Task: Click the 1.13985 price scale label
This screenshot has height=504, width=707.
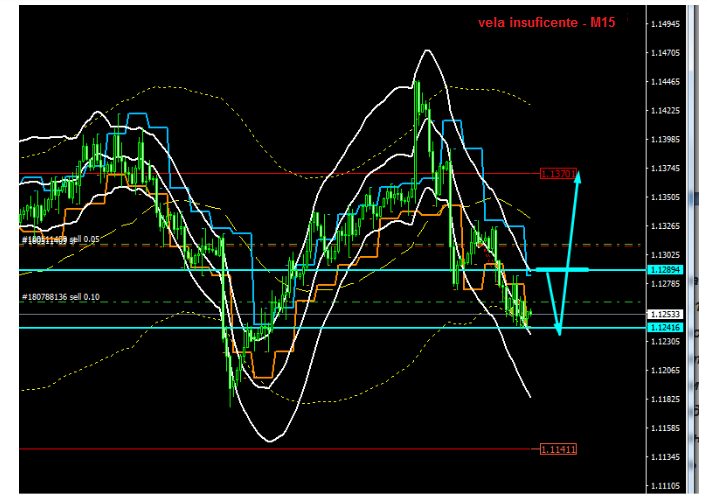Action: (665, 140)
